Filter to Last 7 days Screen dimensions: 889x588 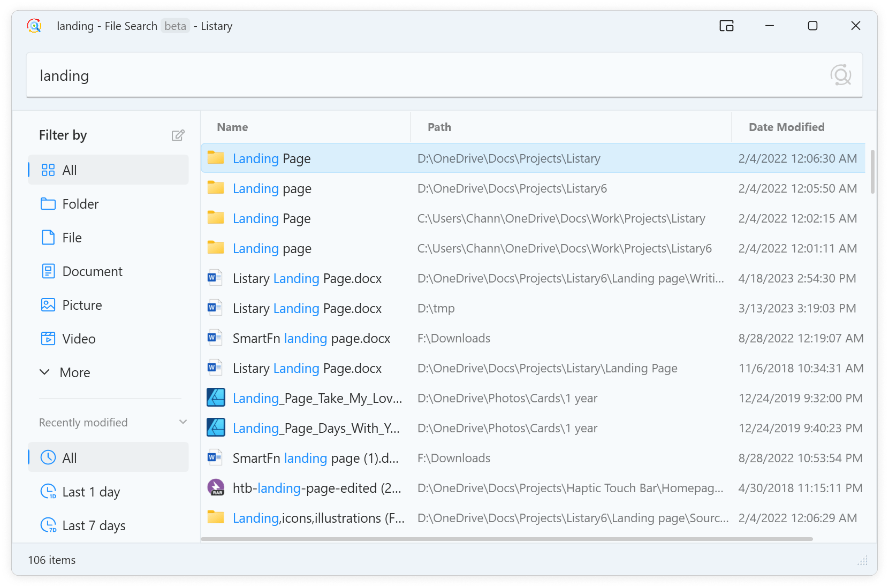click(x=108, y=525)
